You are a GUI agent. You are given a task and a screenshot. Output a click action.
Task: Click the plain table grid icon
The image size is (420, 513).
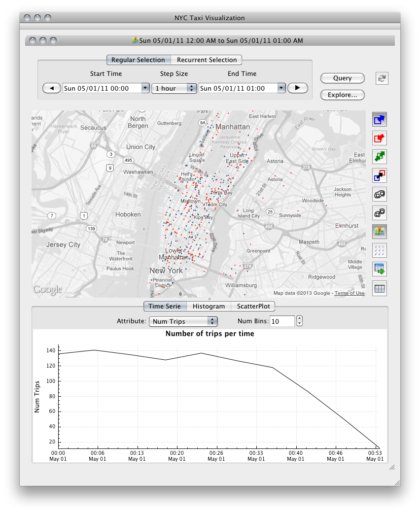coord(380,288)
